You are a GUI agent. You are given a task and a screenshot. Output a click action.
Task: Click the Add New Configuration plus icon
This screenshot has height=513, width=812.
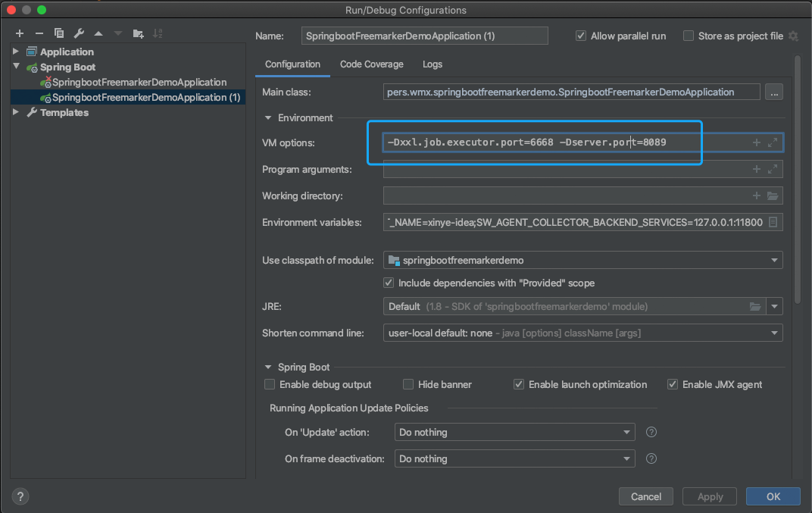pos(20,33)
